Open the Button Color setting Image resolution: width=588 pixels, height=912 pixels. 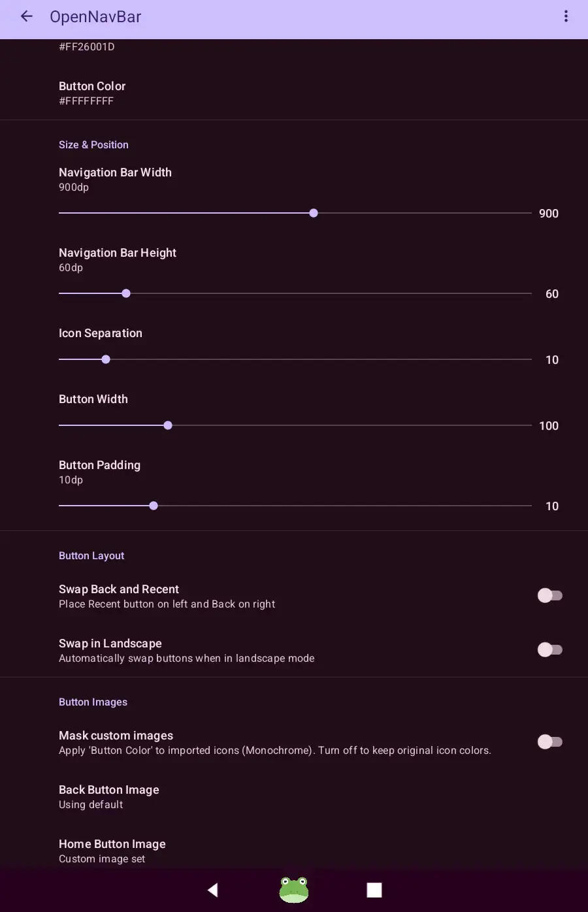tap(92, 93)
